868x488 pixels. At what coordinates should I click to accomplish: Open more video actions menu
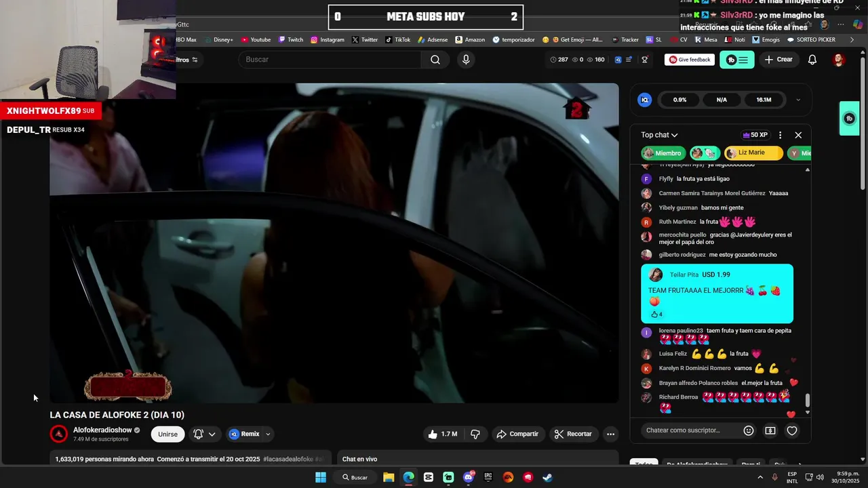pyautogui.click(x=610, y=434)
